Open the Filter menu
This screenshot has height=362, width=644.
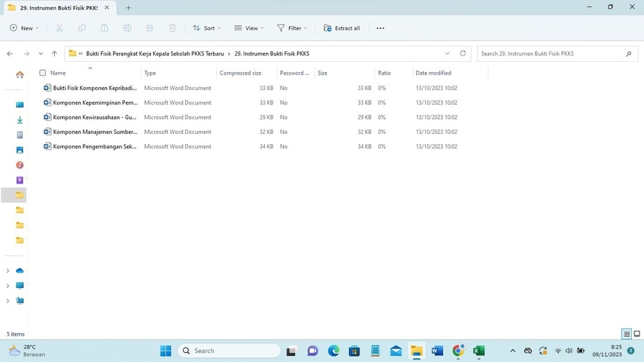click(x=292, y=28)
